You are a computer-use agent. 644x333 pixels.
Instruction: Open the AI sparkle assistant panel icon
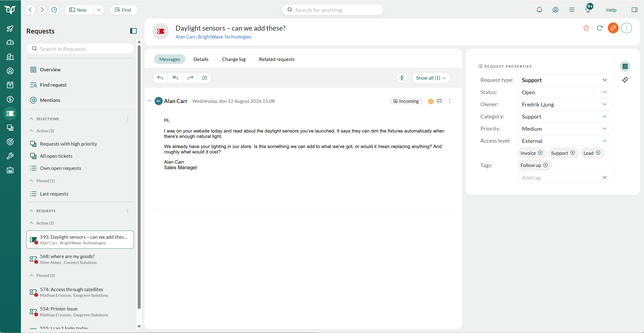click(x=625, y=80)
